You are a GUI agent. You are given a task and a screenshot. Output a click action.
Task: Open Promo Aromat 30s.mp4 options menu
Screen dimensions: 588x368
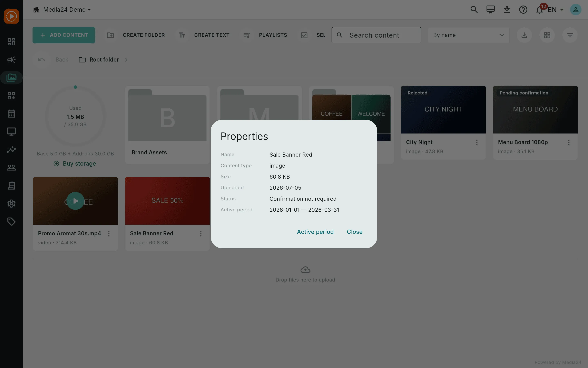coord(109,234)
